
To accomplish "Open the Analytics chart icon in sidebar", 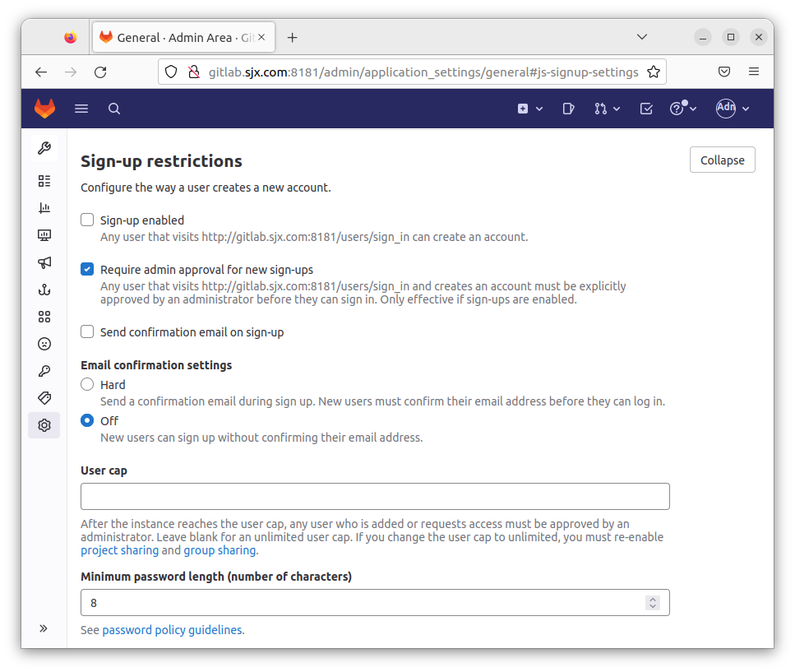I will pyautogui.click(x=44, y=208).
